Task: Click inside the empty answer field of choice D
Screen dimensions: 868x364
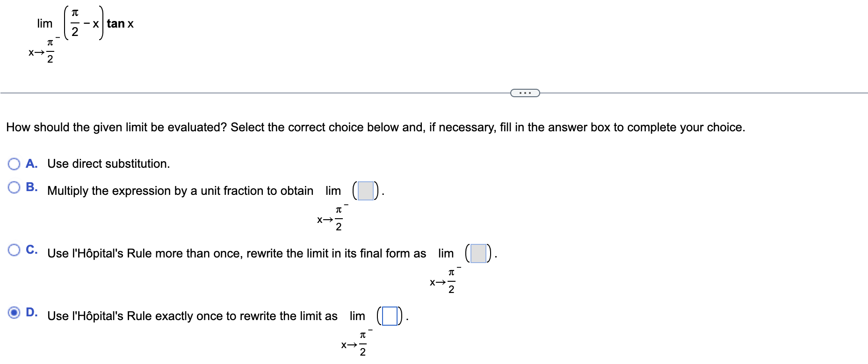Action: (x=389, y=316)
